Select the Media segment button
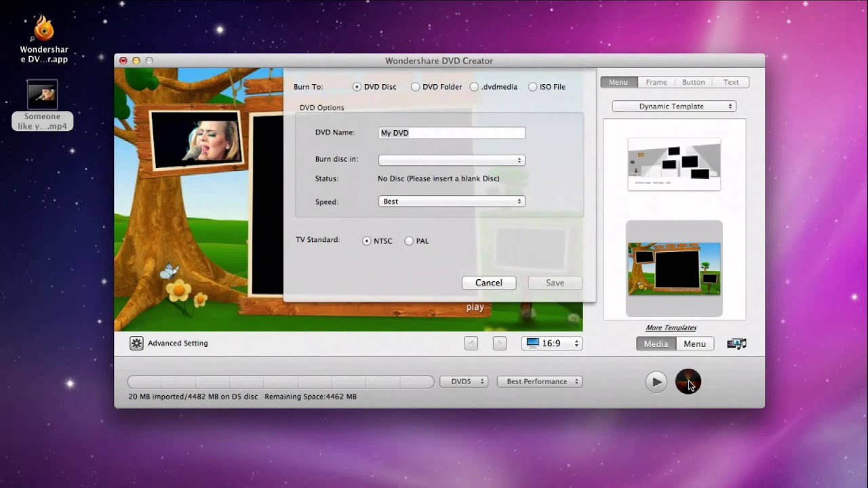This screenshot has width=868, height=488. click(x=656, y=344)
